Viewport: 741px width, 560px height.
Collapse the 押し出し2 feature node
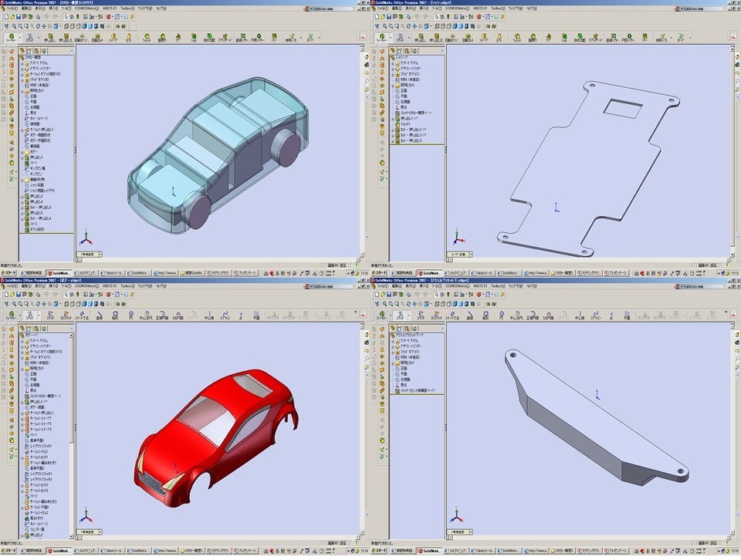pos(22,158)
